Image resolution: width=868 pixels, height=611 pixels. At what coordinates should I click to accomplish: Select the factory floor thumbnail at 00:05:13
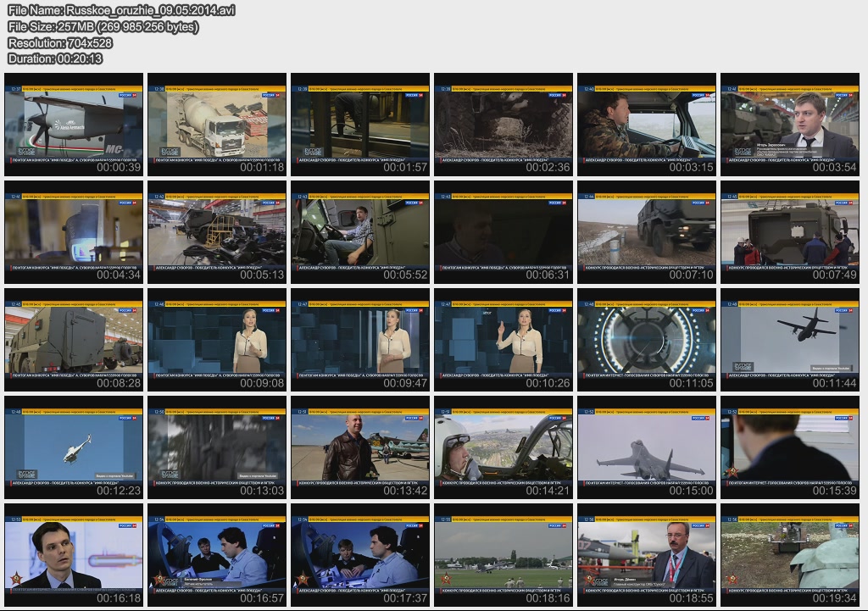217,232
